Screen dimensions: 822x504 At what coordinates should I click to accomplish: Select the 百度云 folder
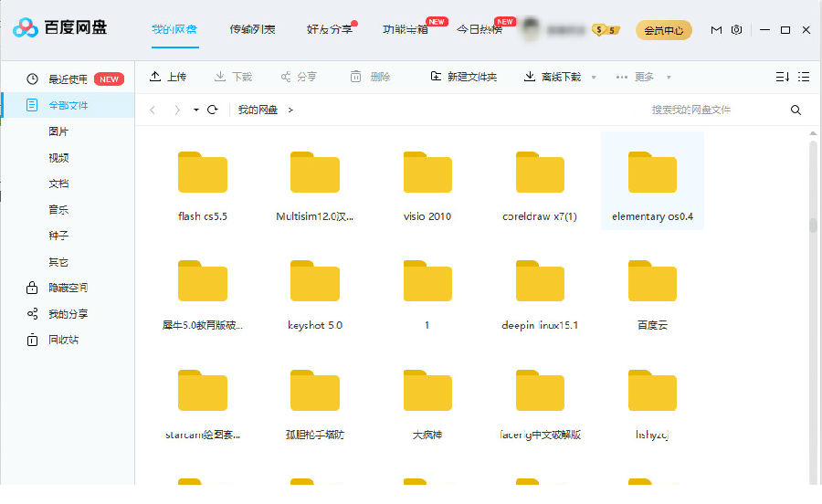[652, 295]
